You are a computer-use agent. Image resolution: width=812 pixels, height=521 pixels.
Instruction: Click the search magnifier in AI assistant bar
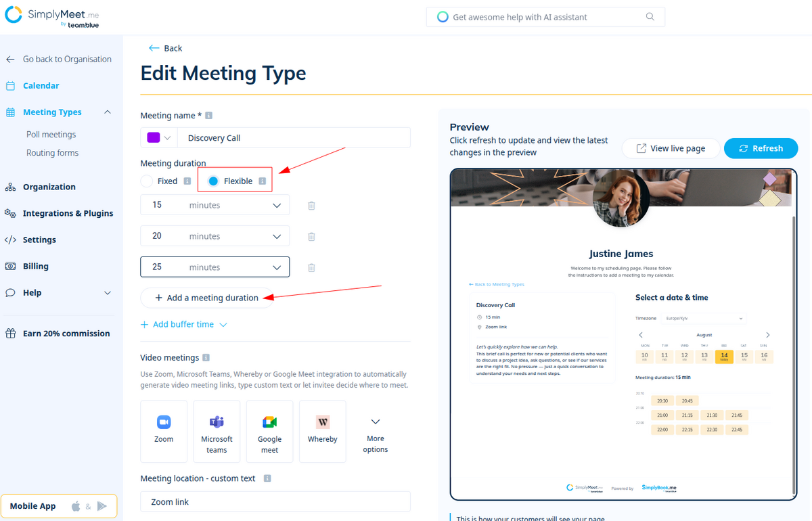click(x=650, y=17)
